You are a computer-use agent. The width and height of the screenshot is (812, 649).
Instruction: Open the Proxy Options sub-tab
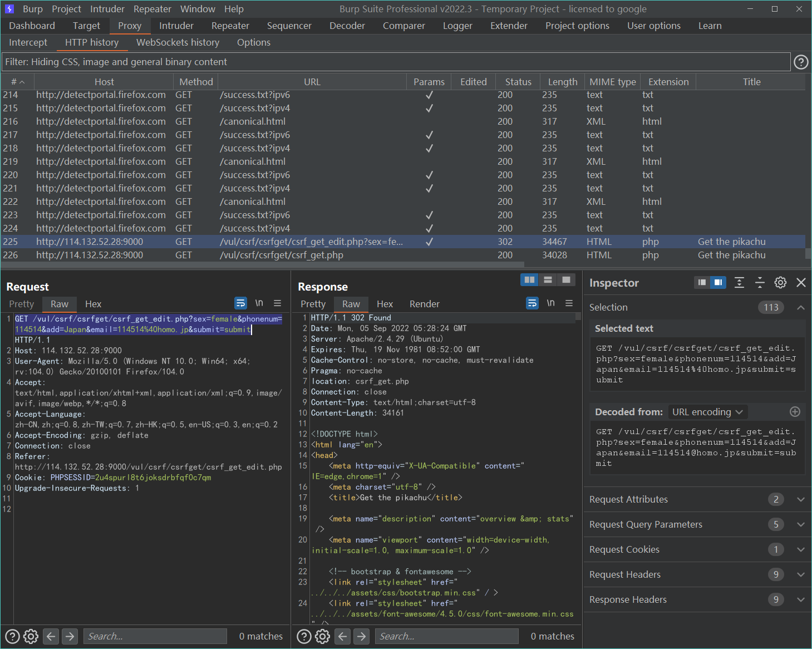254,42
